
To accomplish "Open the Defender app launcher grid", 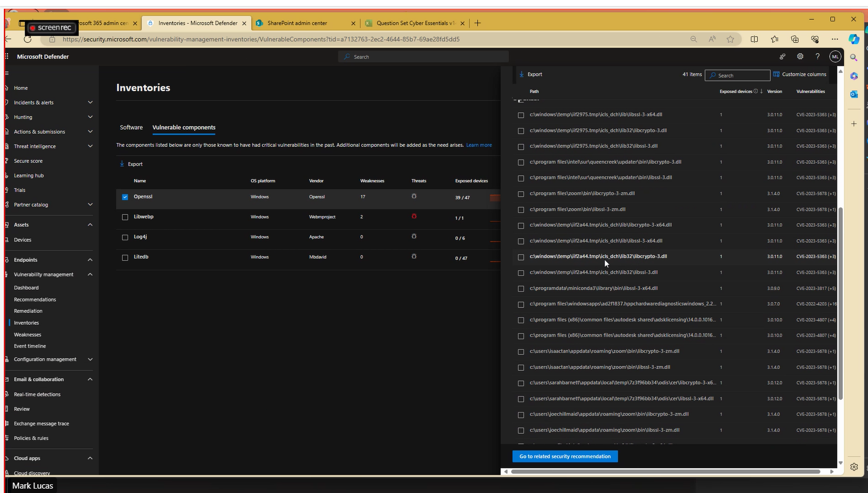I will click(7, 56).
